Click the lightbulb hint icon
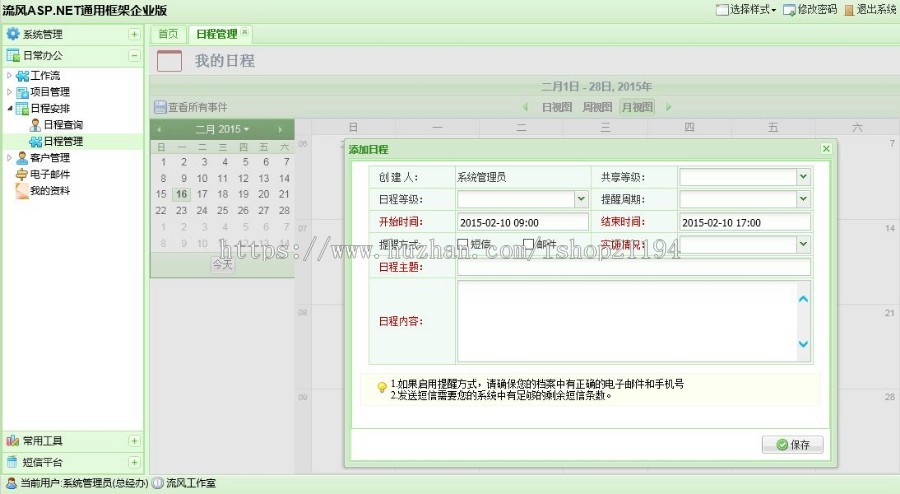Viewport: 900px width, 494px height. point(381,388)
